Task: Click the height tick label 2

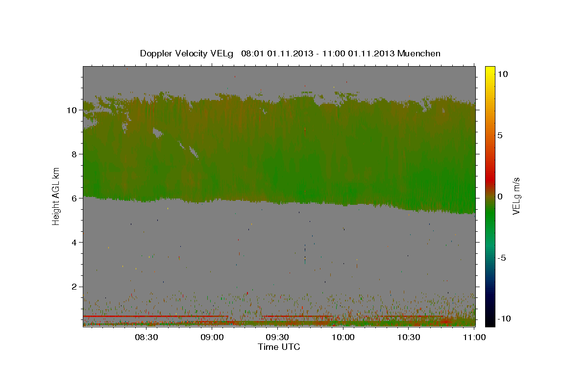Action: click(75, 287)
